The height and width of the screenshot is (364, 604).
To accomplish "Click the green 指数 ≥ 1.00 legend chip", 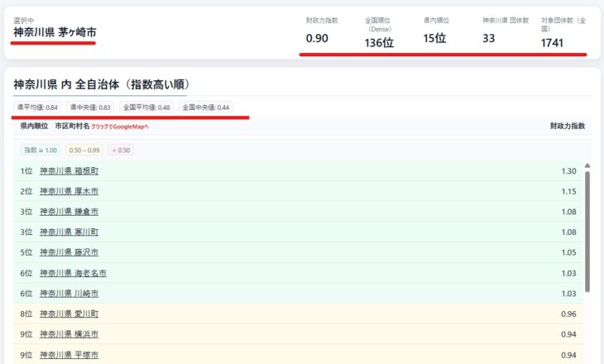I will tap(41, 150).
